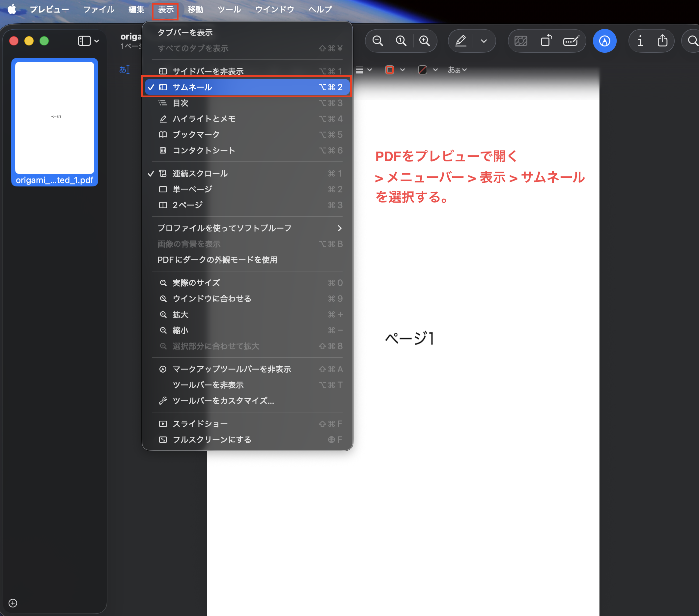Click the actual size magnifier toolbar icon
The width and height of the screenshot is (699, 616).
tap(401, 41)
